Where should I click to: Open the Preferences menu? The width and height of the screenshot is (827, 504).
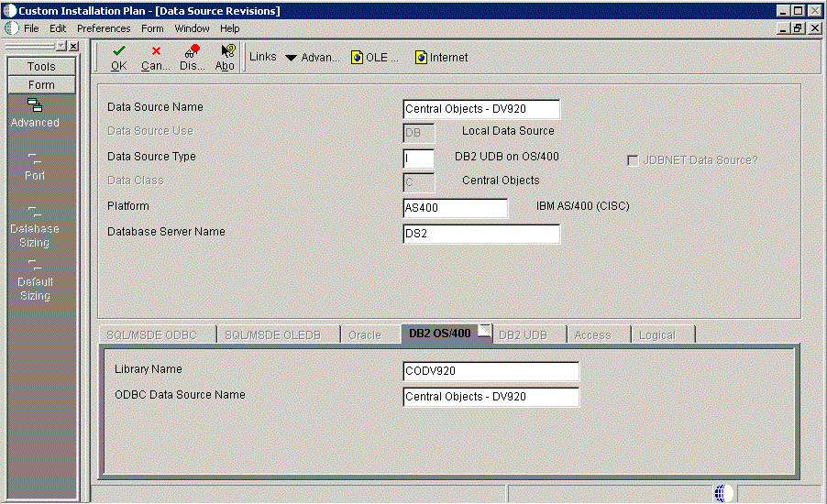pyautogui.click(x=104, y=28)
